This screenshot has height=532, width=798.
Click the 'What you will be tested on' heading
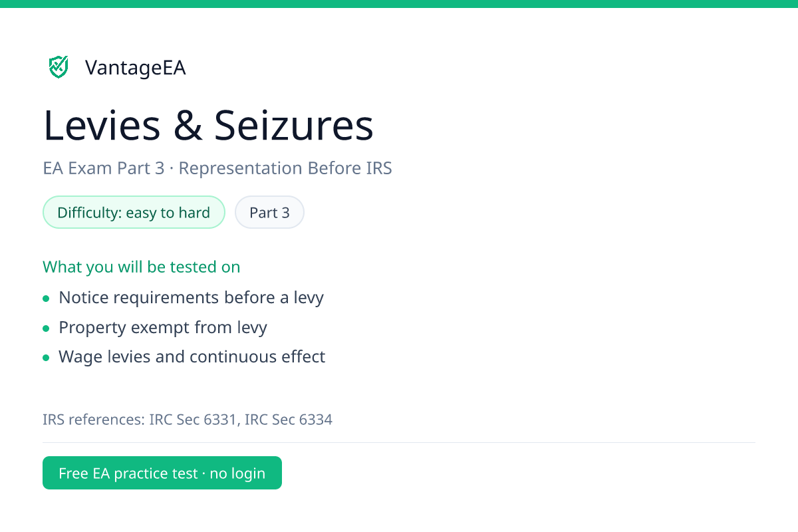(142, 267)
